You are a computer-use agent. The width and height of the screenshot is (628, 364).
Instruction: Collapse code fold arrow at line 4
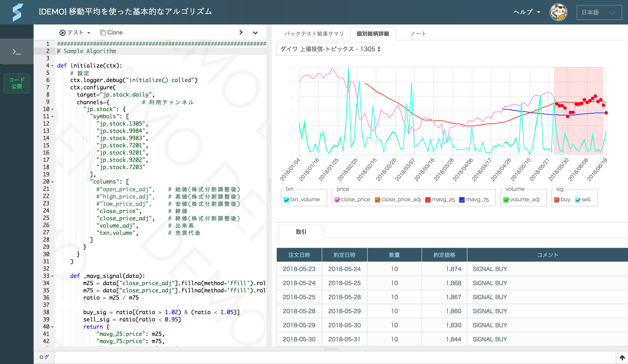(53, 66)
